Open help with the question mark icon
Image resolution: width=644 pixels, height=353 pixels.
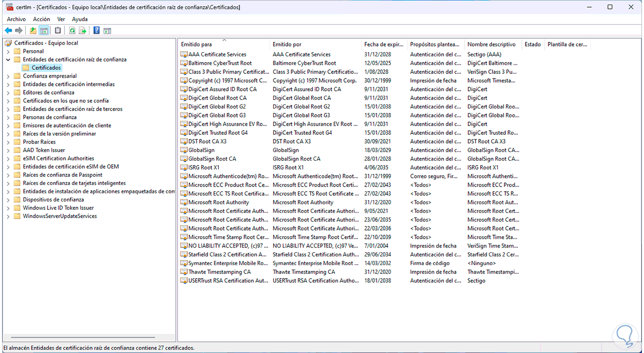point(97,30)
